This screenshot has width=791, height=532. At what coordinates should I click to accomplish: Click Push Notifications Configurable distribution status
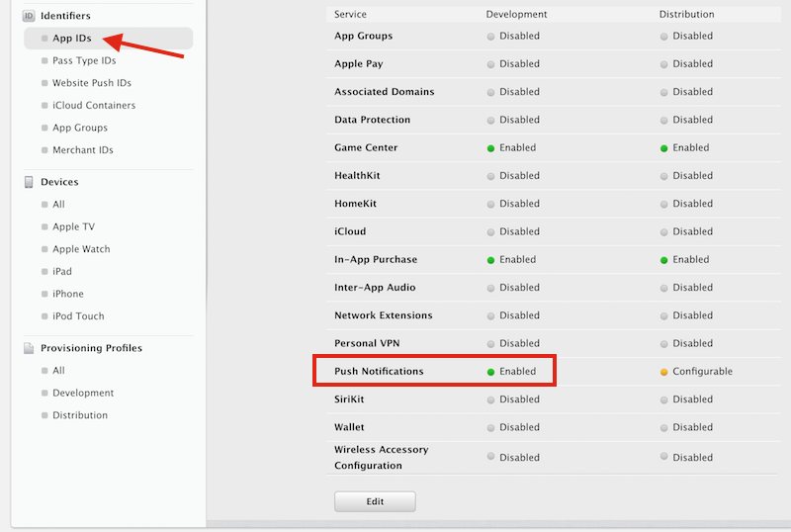(696, 372)
